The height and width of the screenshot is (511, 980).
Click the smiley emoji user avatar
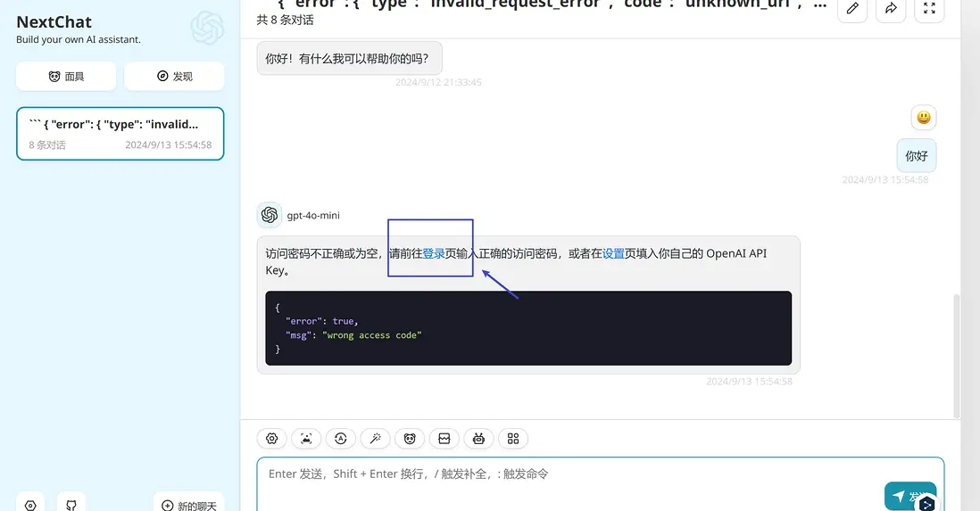(924, 118)
